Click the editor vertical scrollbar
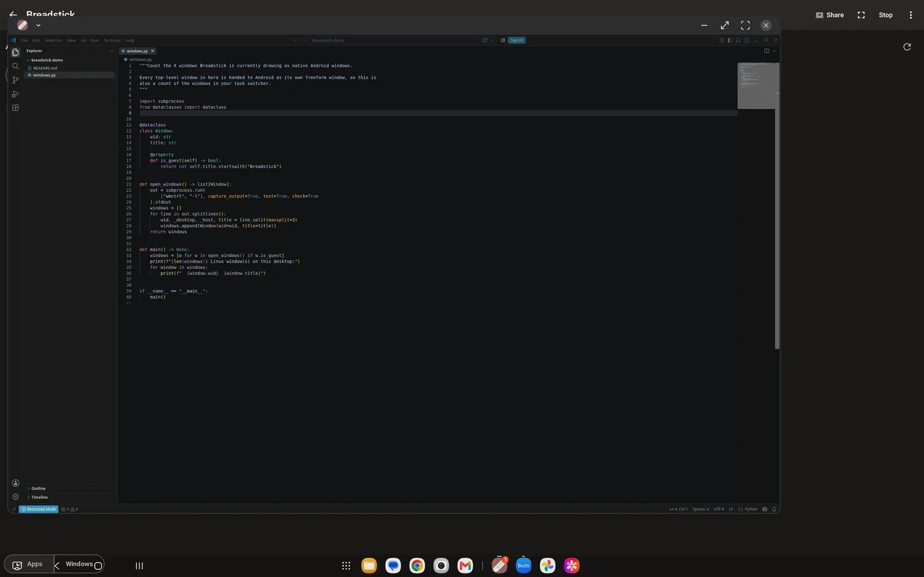Screen dimensions: 924x577 tap(777, 205)
